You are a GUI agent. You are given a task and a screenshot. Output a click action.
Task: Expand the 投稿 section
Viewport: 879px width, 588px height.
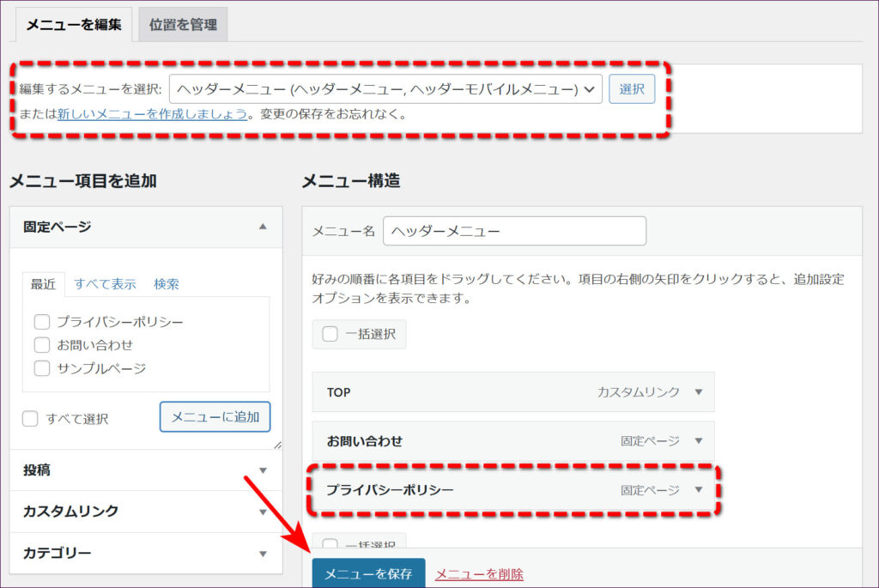263,470
